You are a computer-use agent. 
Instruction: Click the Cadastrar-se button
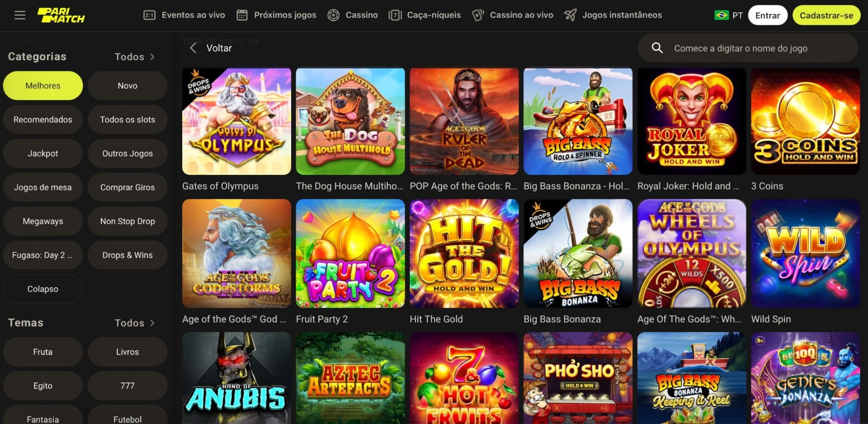click(x=826, y=15)
